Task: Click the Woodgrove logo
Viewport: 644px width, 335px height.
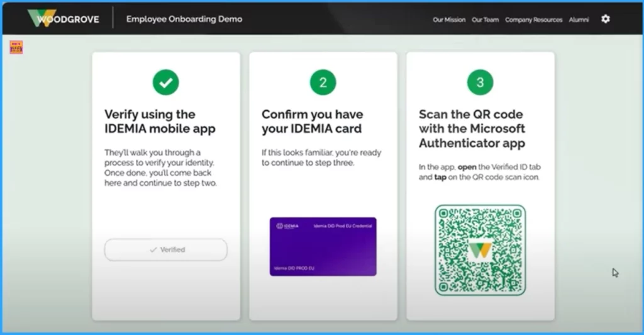Action: pos(64,18)
